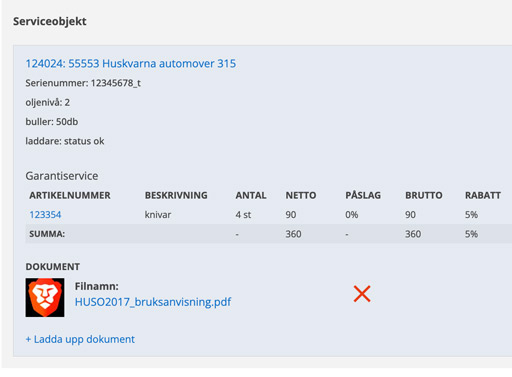Click the ANTAL column header
Screen dimensions: 512x377
point(251,195)
